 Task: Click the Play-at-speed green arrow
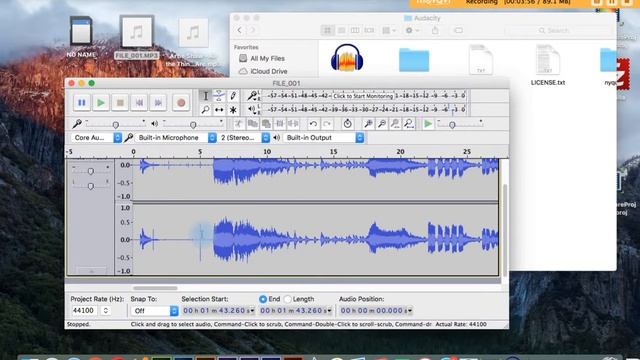pyautogui.click(x=428, y=124)
